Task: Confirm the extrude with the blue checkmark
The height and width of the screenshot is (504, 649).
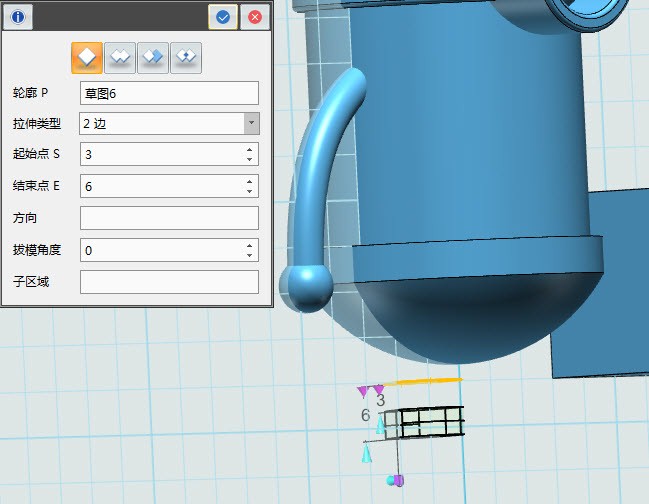Action: 223,17
